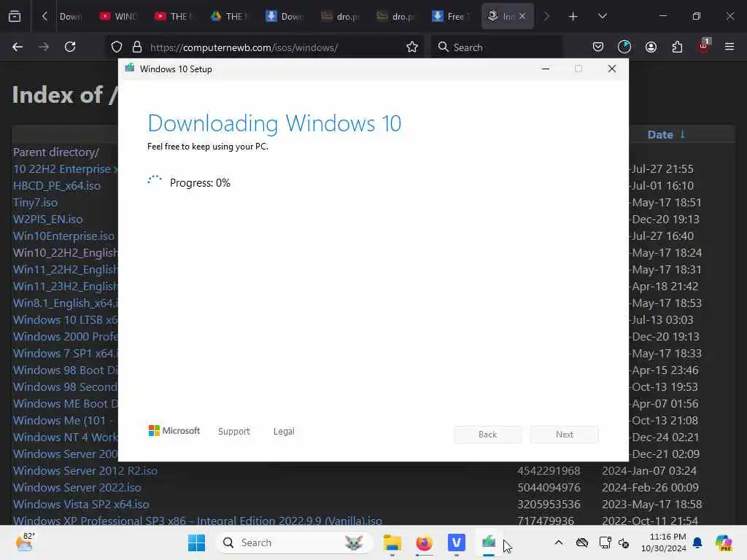Switch to the Free download tab
Viewport: 747px width, 560px height.
pyautogui.click(x=451, y=17)
